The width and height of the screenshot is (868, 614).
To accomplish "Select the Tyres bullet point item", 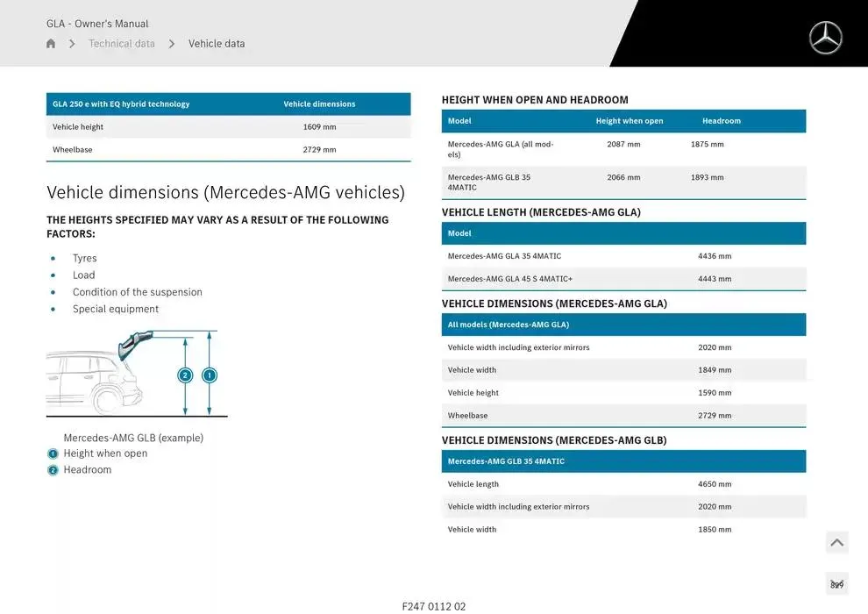I will (84, 257).
